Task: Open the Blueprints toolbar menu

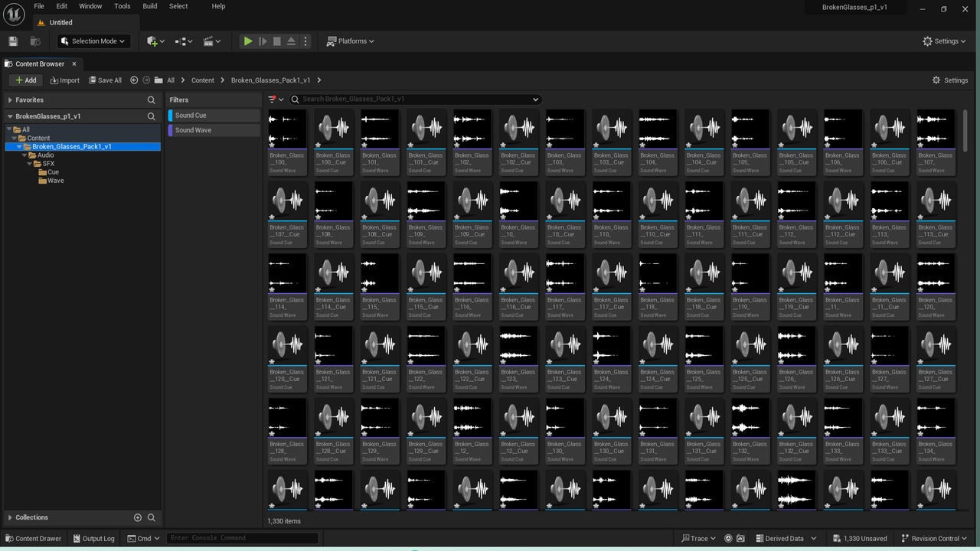Action: point(184,41)
